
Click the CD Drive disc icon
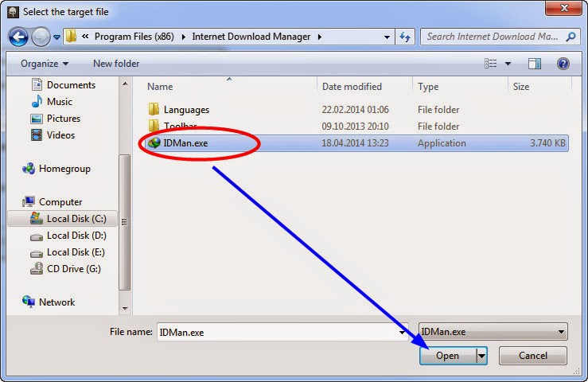[37, 269]
